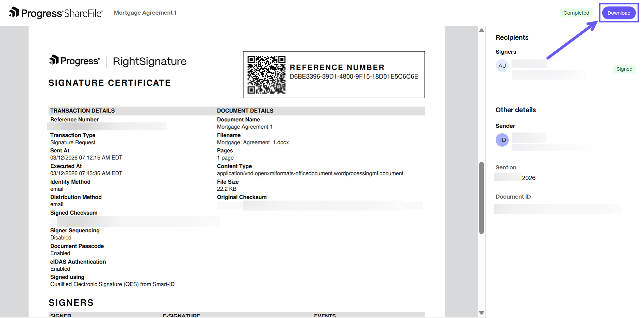Click the Sent on label
This screenshot has height=318, width=644.
506,167
